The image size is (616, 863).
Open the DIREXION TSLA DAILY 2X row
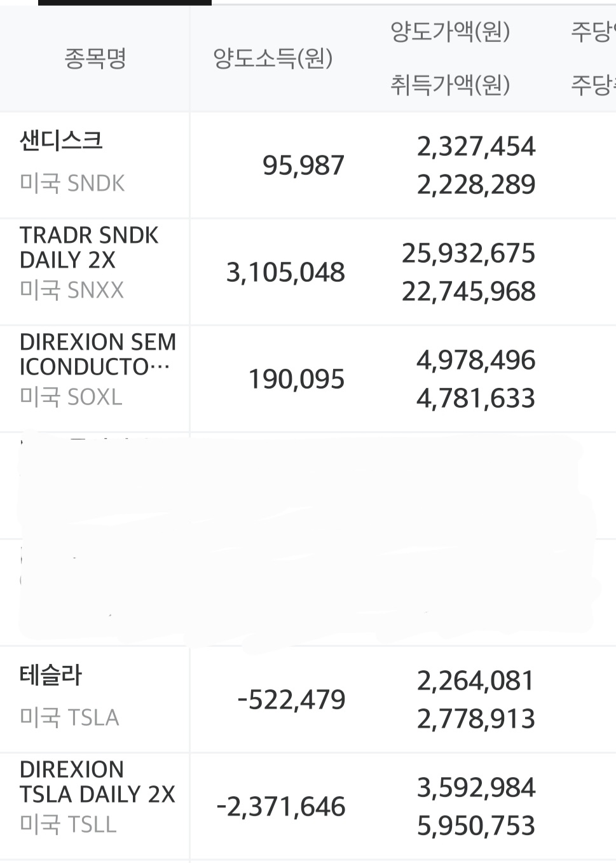tap(308, 806)
